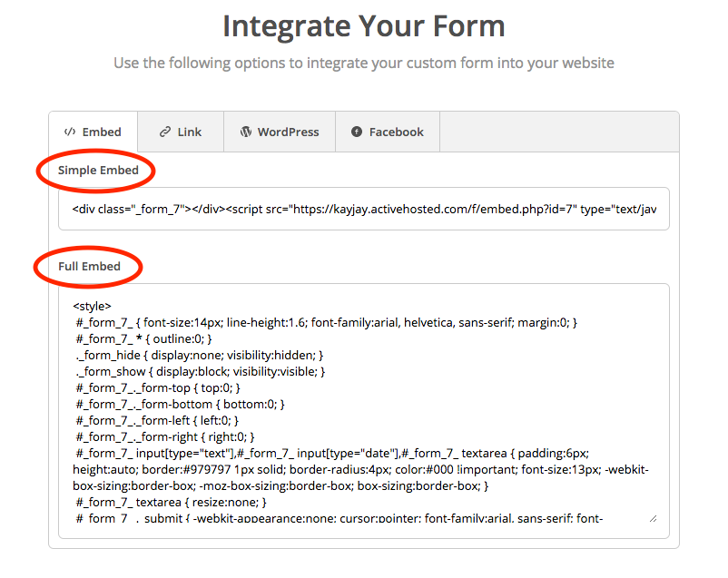The height and width of the screenshot is (578, 728).
Task: Click the Simple Embed label
Action: (98, 171)
